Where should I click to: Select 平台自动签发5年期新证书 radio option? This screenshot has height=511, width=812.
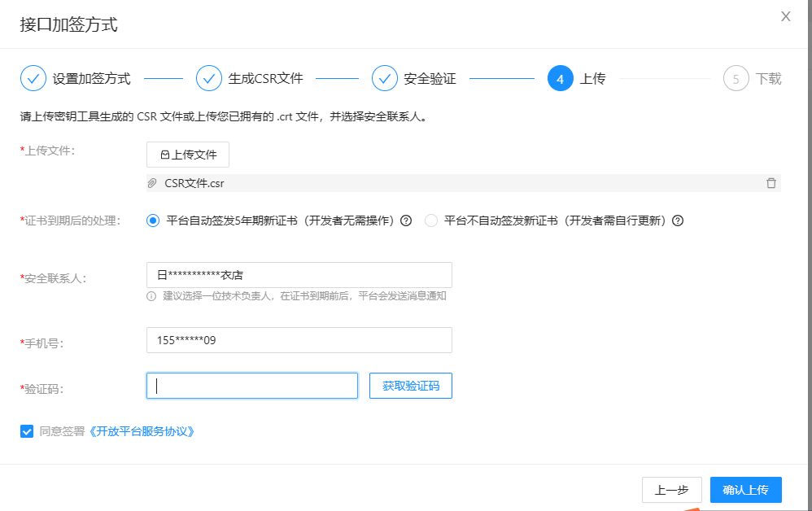point(153,221)
